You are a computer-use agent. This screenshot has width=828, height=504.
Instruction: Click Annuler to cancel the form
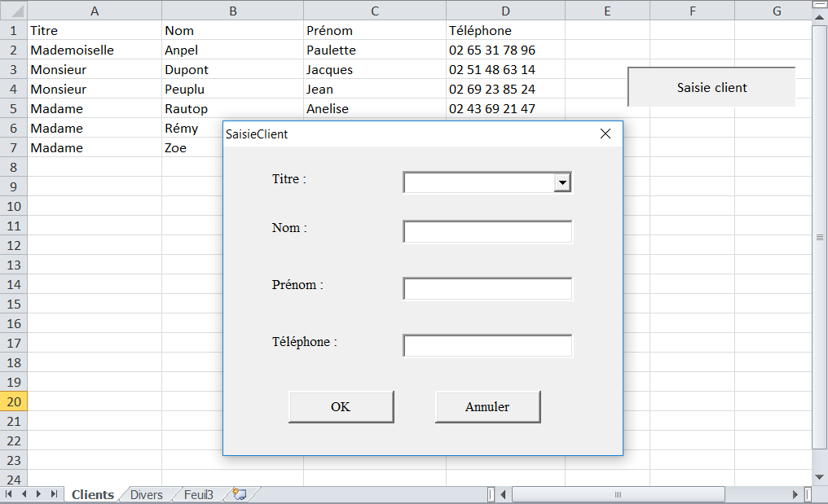(x=487, y=407)
